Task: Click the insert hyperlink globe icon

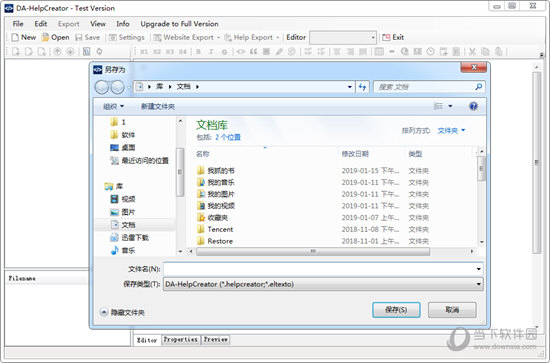Action: click(x=404, y=52)
